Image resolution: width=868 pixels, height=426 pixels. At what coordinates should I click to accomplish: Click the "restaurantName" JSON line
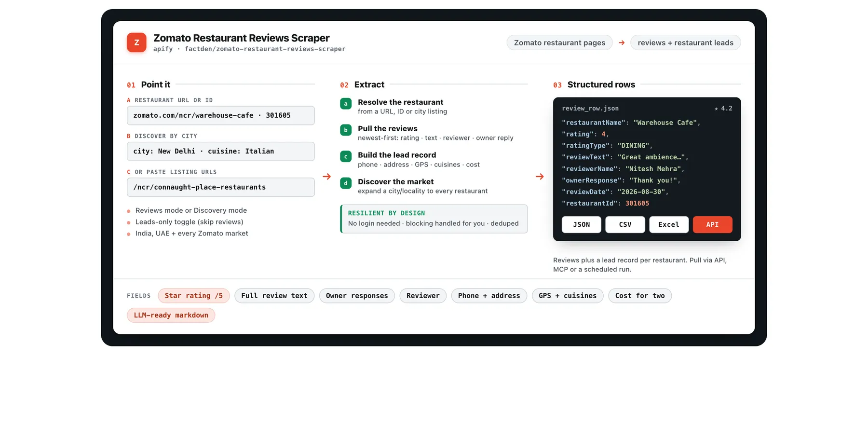tap(631, 123)
